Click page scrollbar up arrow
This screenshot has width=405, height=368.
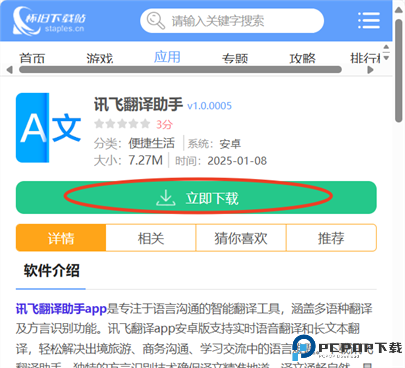(398, 10)
